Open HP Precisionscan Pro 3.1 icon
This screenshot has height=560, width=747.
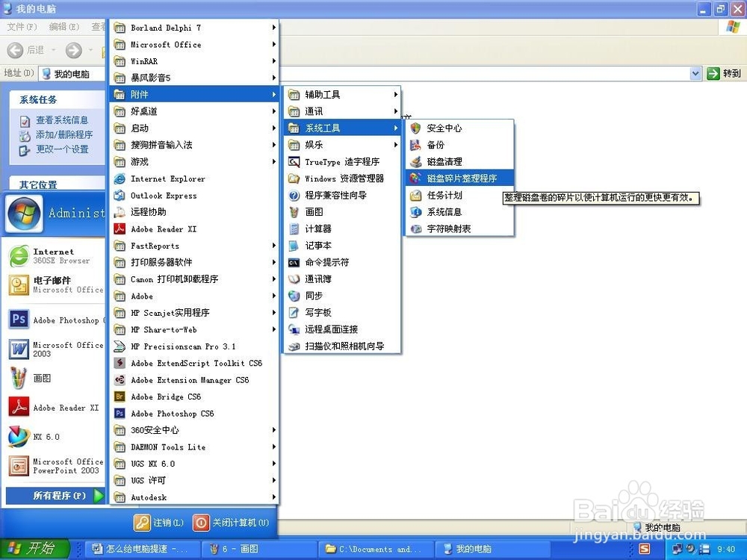pos(120,346)
